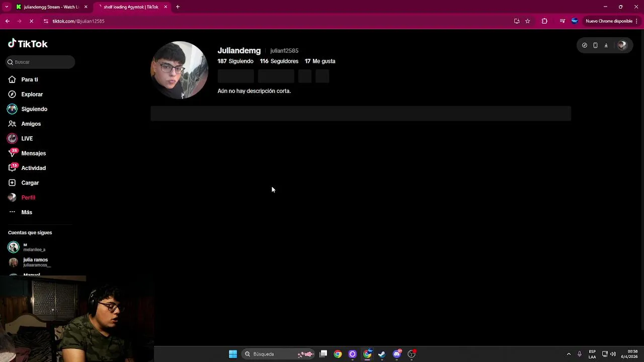Open a new browser tab
The width and height of the screenshot is (644, 362).
pos(178,7)
